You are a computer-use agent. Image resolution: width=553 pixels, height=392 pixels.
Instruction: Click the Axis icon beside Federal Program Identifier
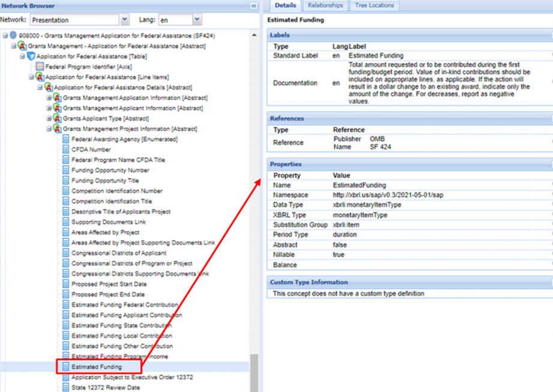pos(40,67)
